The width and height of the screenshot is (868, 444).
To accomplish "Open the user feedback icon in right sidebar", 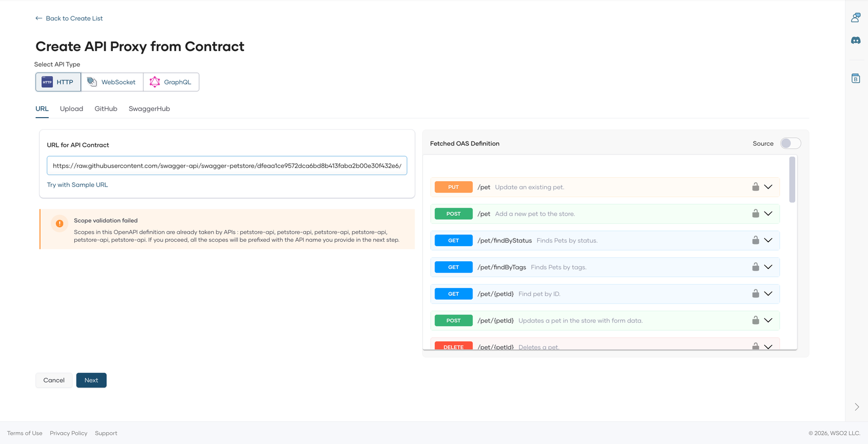I will (x=856, y=17).
